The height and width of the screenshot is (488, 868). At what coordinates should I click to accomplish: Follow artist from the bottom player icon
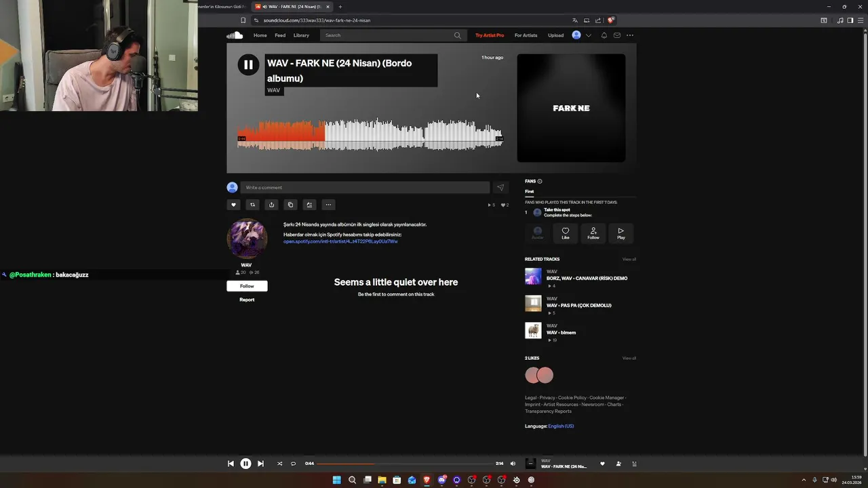point(618,464)
